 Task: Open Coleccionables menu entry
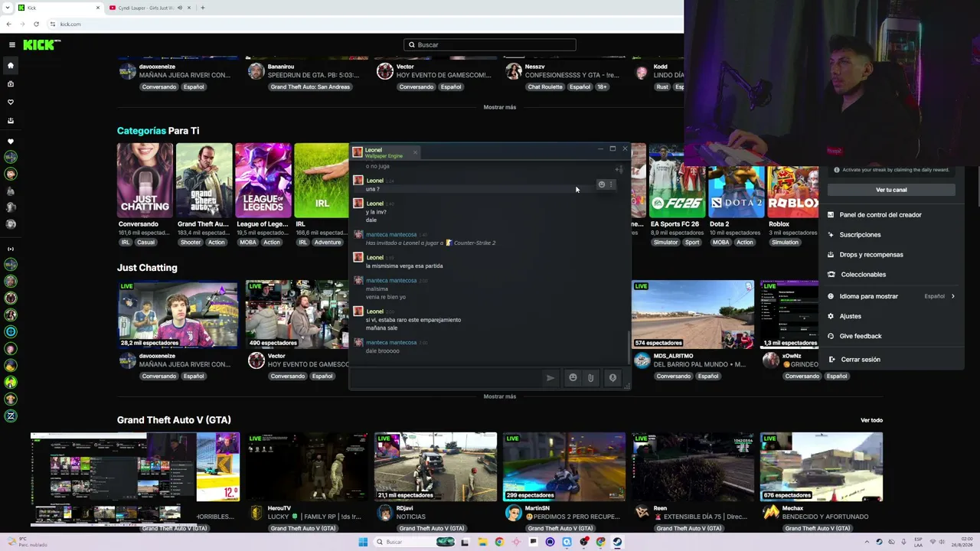pyautogui.click(x=863, y=275)
